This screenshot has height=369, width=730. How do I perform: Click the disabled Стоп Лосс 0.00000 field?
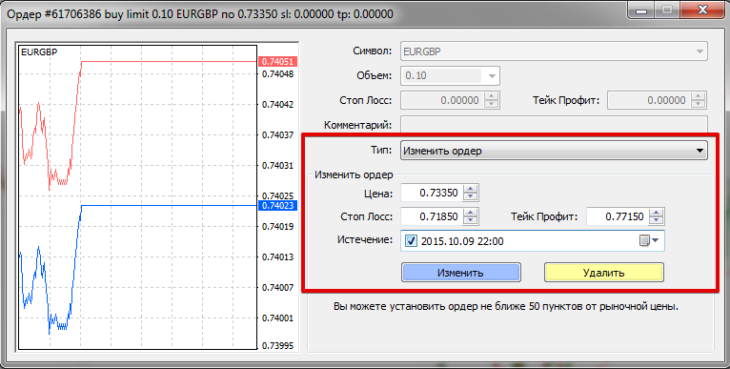442,100
